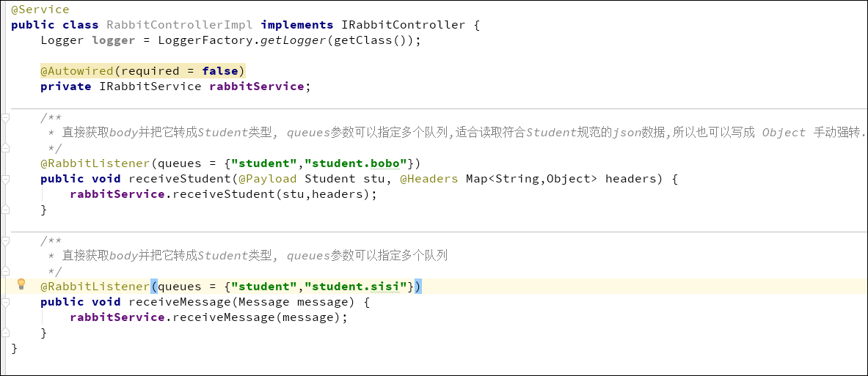This screenshot has height=376, width=868.
Task: Click the @Headers parameter annotation
Action: tap(429, 179)
